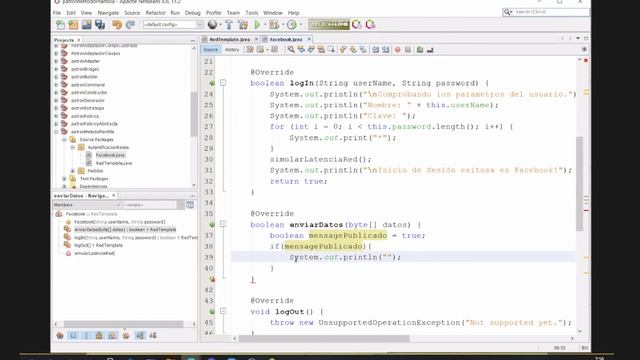640x360 pixels.
Task: Select RedTemplate.java in Projects tree
Action: [114, 163]
